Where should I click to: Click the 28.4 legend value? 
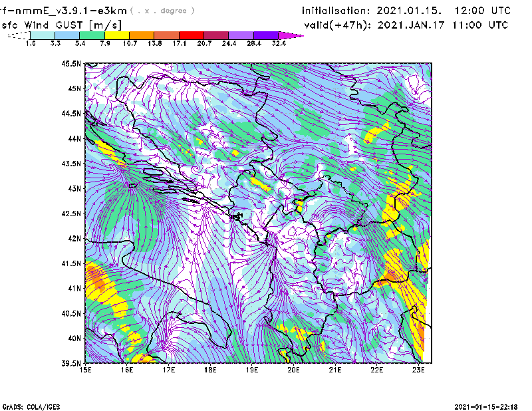point(254,43)
